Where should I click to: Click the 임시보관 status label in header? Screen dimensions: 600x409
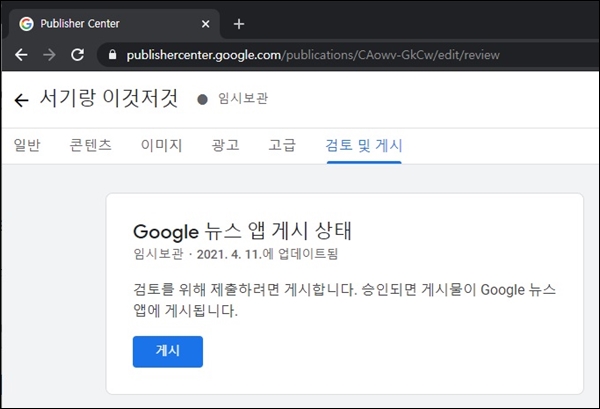pos(243,99)
